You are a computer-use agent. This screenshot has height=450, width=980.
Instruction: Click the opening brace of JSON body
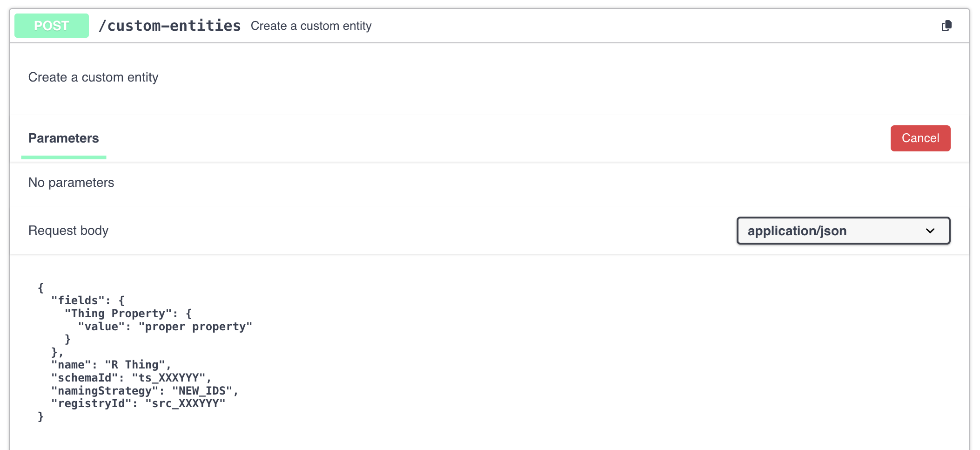pyautogui.click(x=41, y=288)
